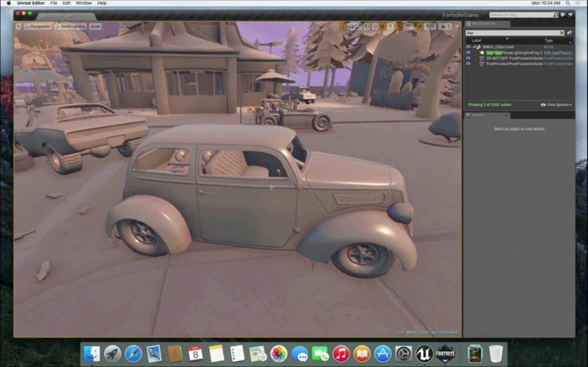Screen dimensions: 588x367
Task: Open Unreal Engine from the Dock
Action: coord(424,353)
